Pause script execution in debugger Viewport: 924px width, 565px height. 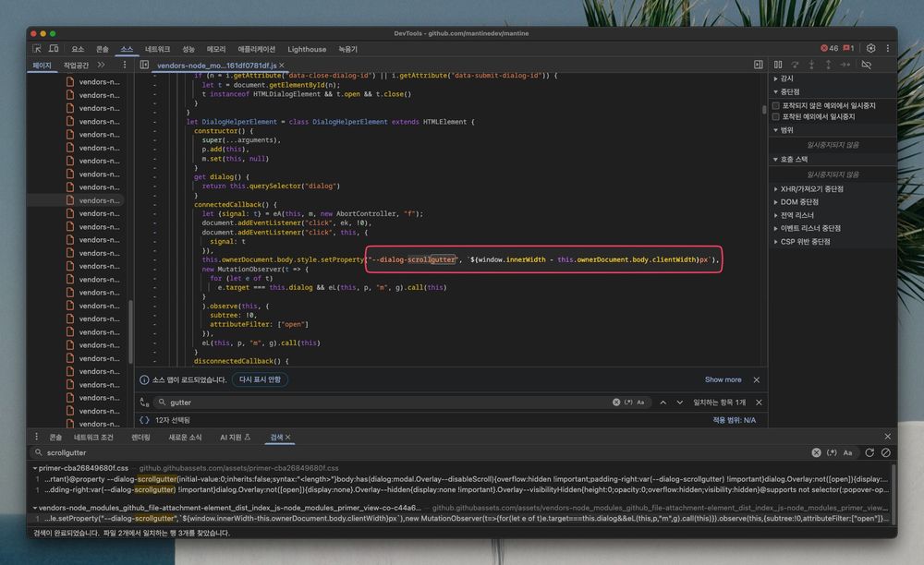778,65
